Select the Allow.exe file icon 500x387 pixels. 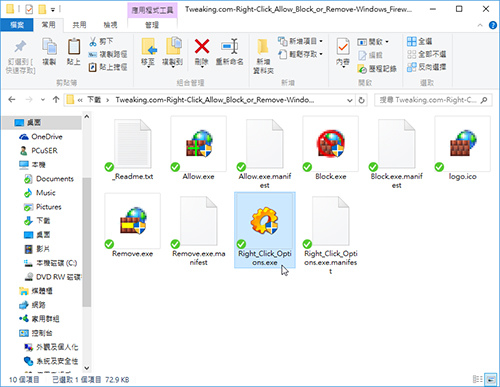199,144
